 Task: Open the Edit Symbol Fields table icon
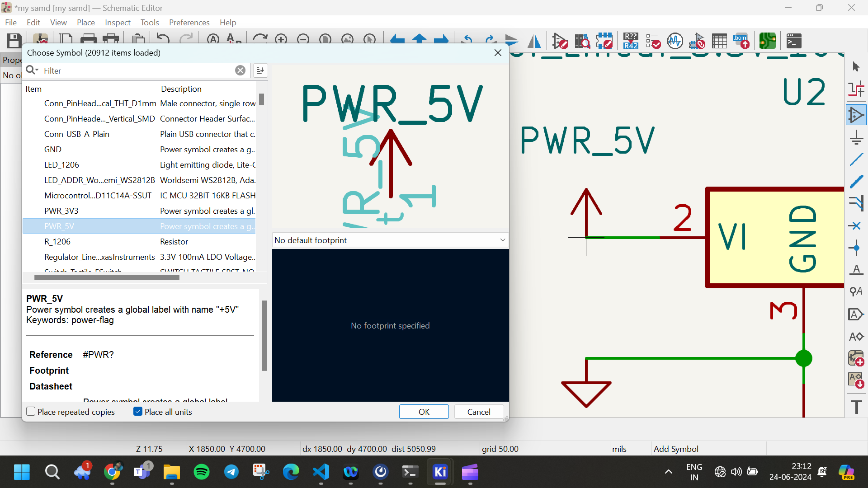coord(719,41)
